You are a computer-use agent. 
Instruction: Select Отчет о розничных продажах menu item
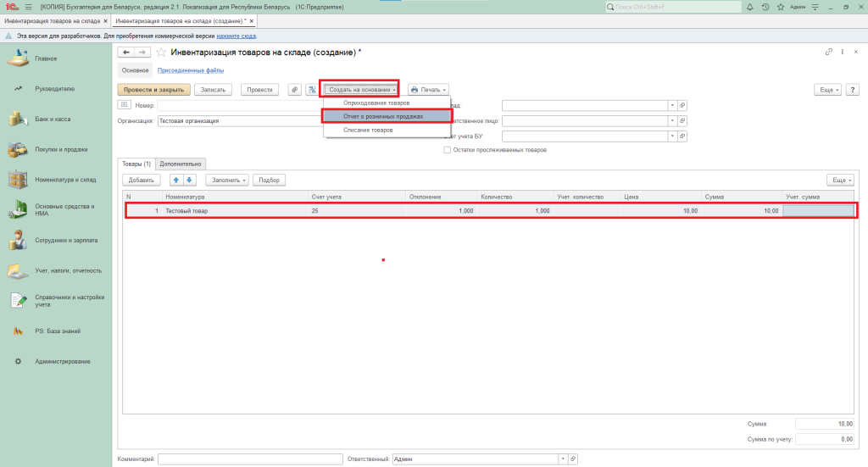click(382, 116)
